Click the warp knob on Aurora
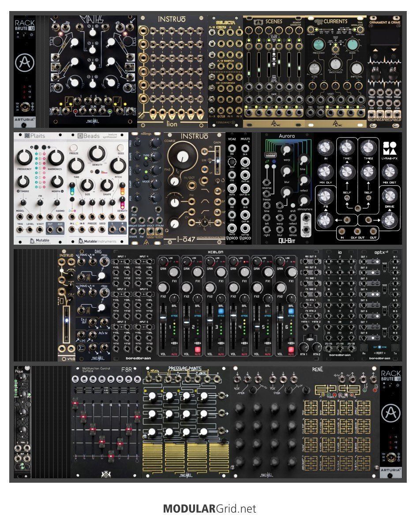420x518 pixels. click(287, 150)
